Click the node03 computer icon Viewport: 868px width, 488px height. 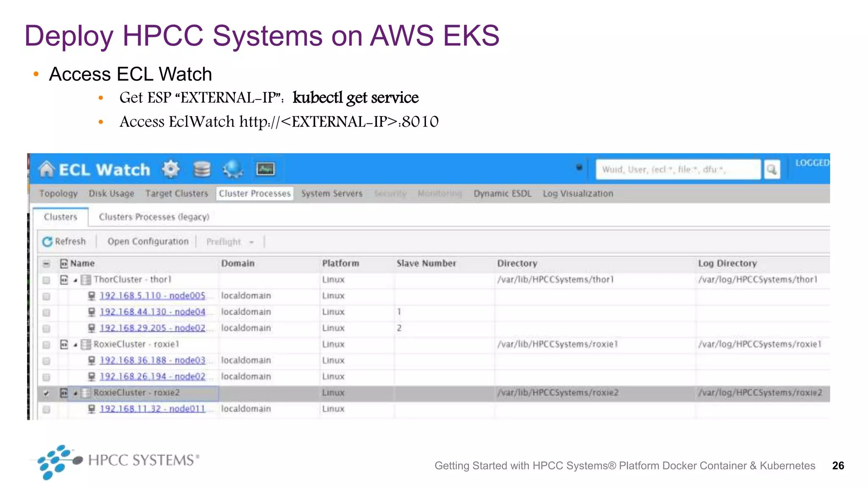pyautogui.click(x=92, y=360)
